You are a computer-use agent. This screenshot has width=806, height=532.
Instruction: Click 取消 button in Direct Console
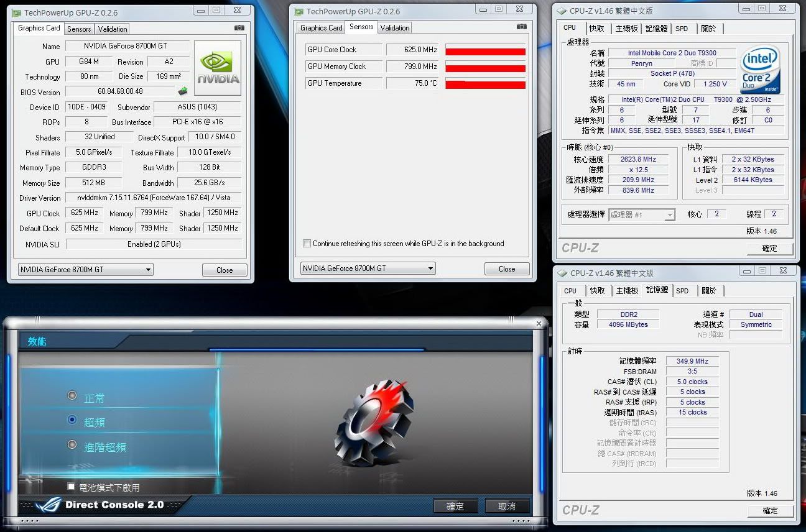coord(507,506)
